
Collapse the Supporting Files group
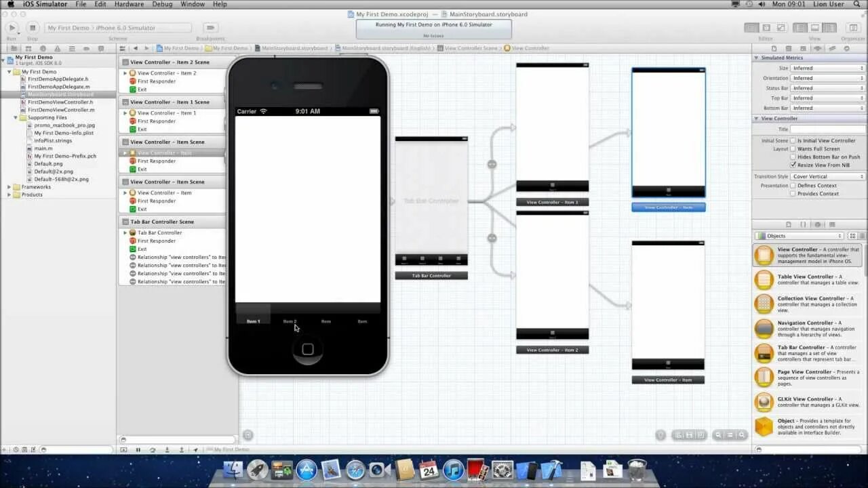click(x=16, y=117)
